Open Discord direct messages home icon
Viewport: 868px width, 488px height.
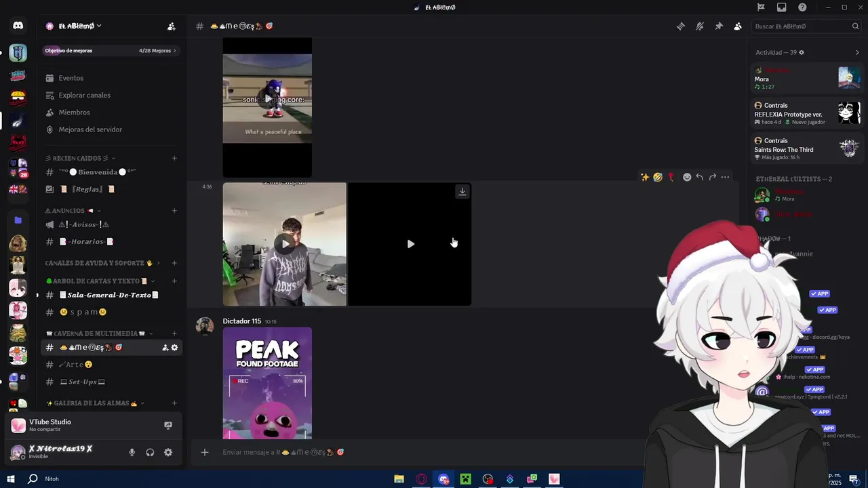(18, 26)
